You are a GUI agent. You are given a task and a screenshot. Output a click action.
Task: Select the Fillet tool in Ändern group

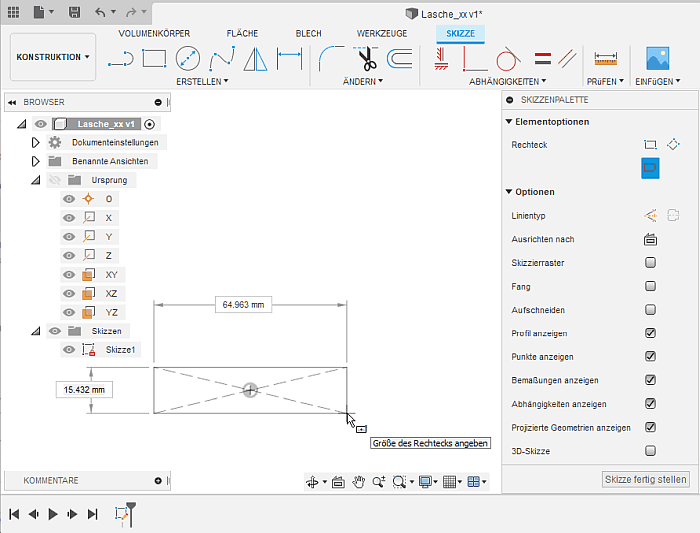pyautogui.click(x=330, y=59)
